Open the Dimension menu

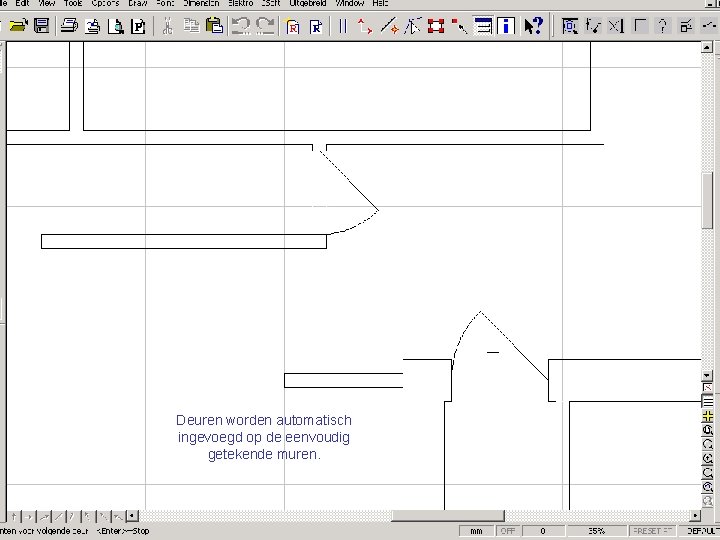(201, 3)
